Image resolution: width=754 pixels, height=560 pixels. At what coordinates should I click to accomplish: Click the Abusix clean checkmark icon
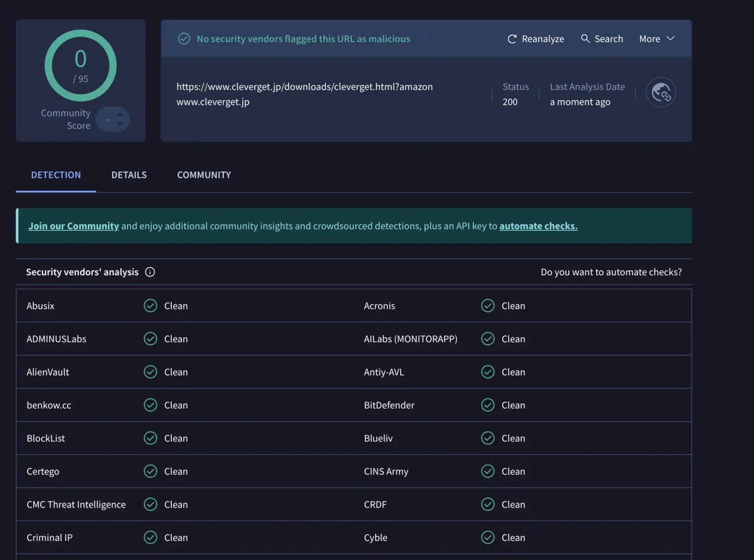click(150, 306)
